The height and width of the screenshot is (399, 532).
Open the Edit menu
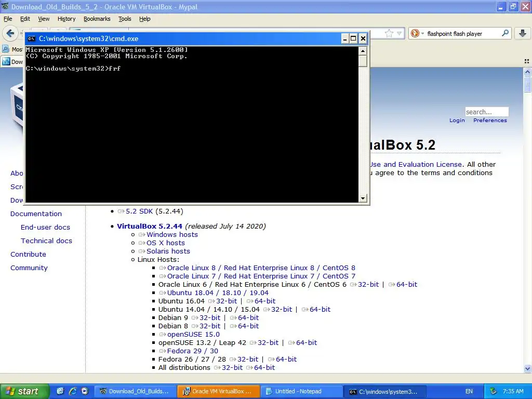[25, 19]
